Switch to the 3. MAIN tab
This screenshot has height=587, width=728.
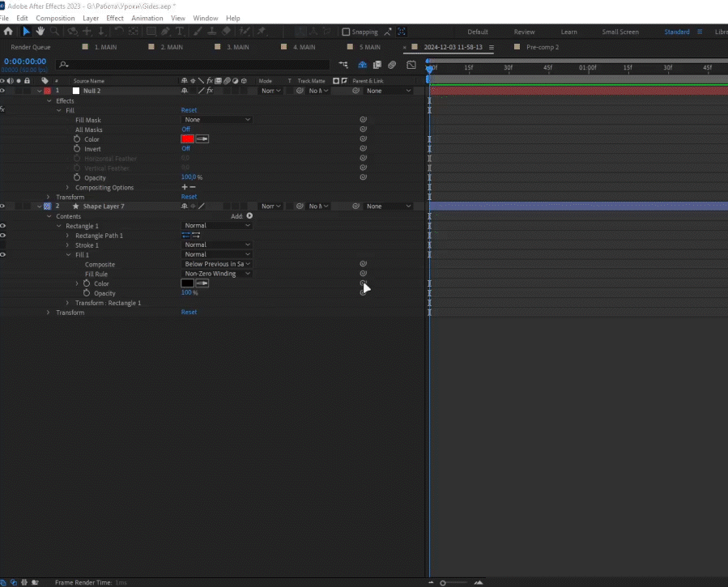[238, 47]
